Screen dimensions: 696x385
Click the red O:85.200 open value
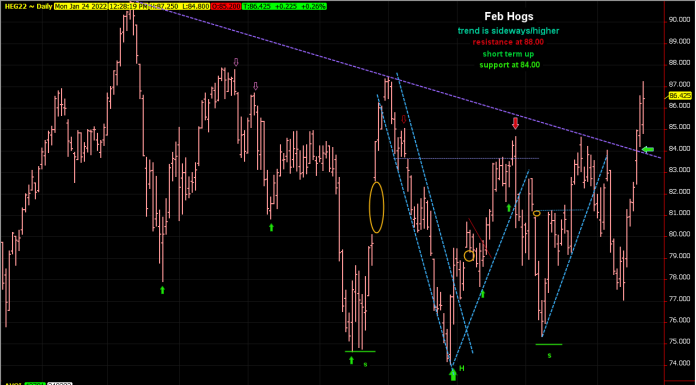point(226,7)
